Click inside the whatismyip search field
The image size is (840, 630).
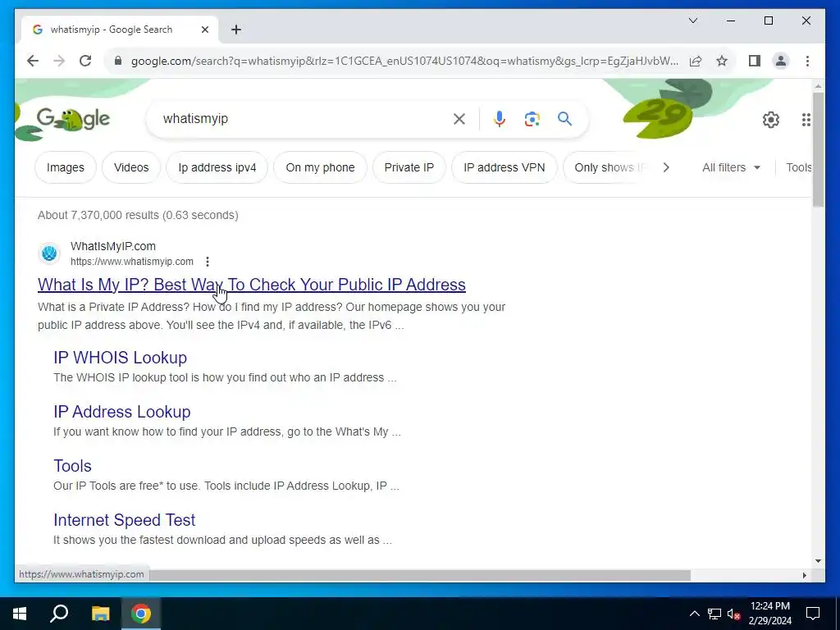coord(300,119)
